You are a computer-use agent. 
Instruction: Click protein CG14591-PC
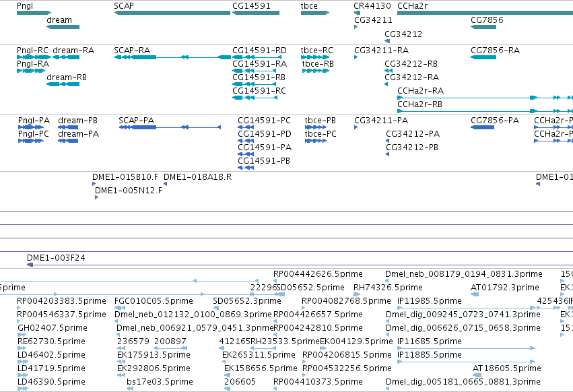[x=264, y=121]
